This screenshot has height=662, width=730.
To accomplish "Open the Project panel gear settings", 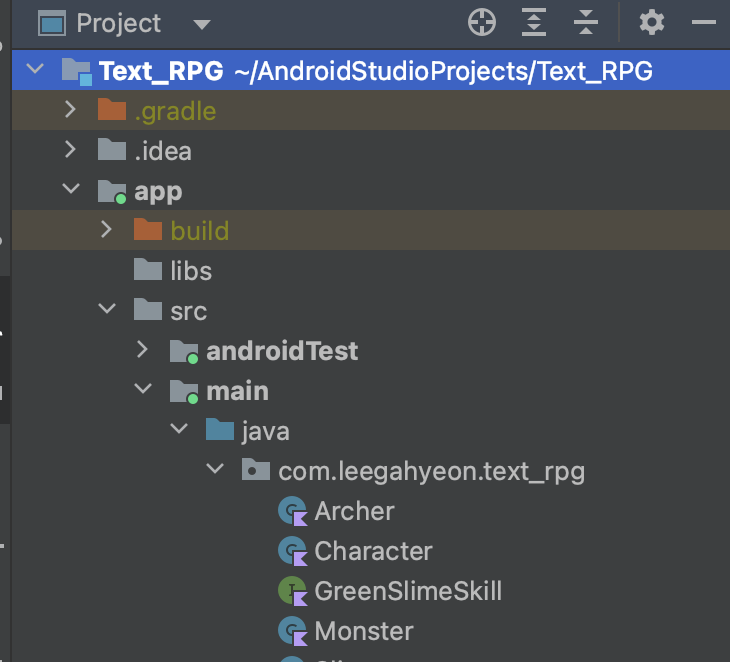I will [652, 22].
